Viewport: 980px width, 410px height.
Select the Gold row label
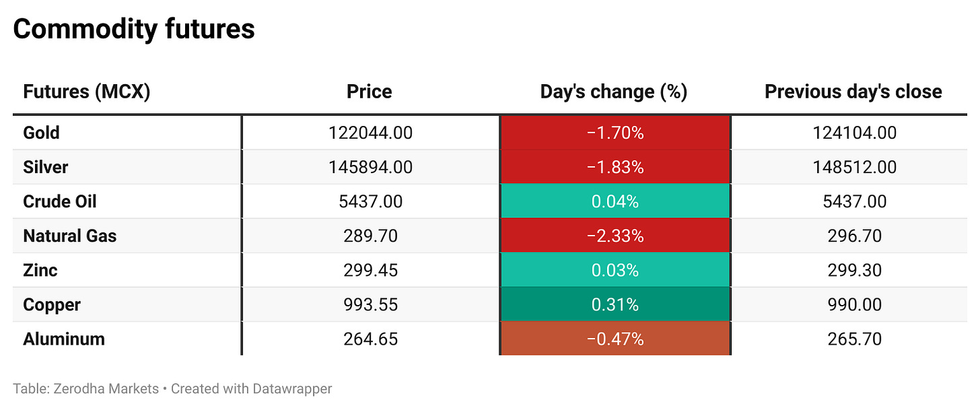(42, 133)
